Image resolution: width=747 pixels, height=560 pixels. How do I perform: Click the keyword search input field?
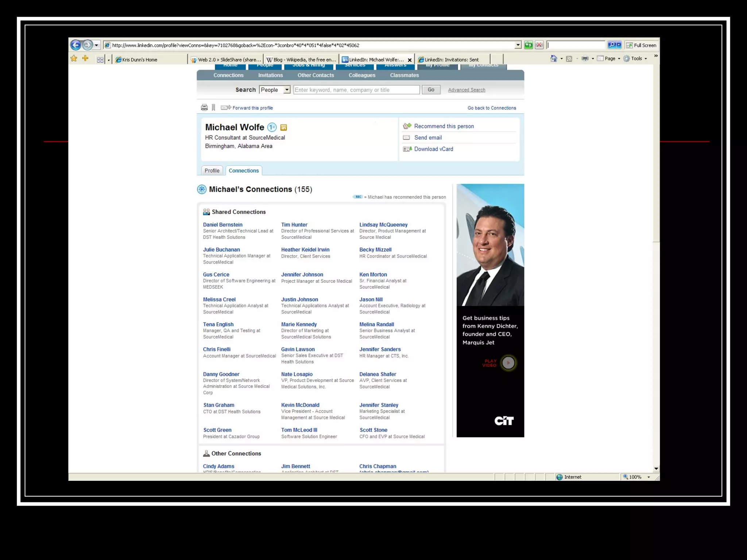[x=356, y=90]
